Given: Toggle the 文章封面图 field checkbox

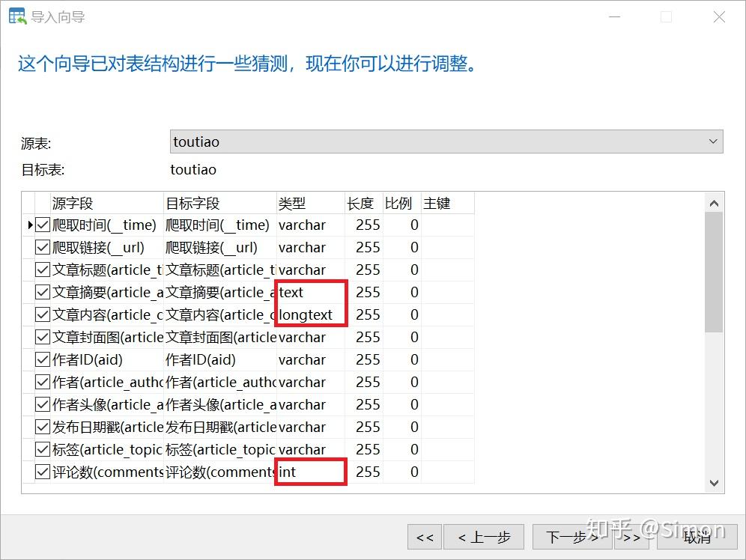Looking at the screenshot, I should point(43,337).
